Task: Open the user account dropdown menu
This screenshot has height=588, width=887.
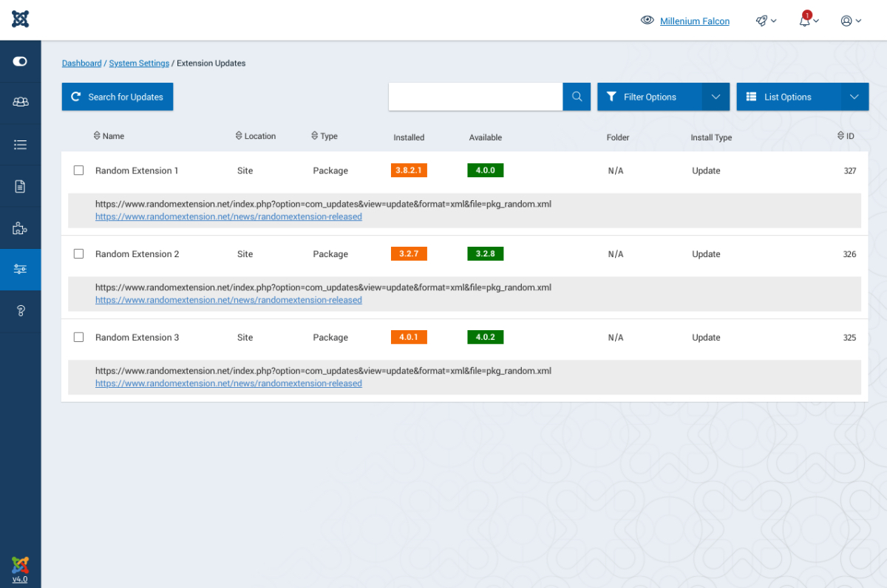Action: point(851,21)
